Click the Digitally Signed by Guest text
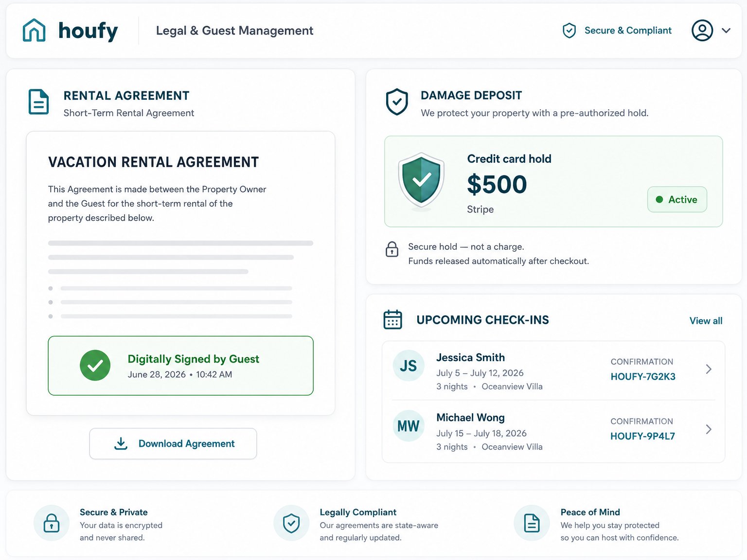 click(x=193, y=359)
